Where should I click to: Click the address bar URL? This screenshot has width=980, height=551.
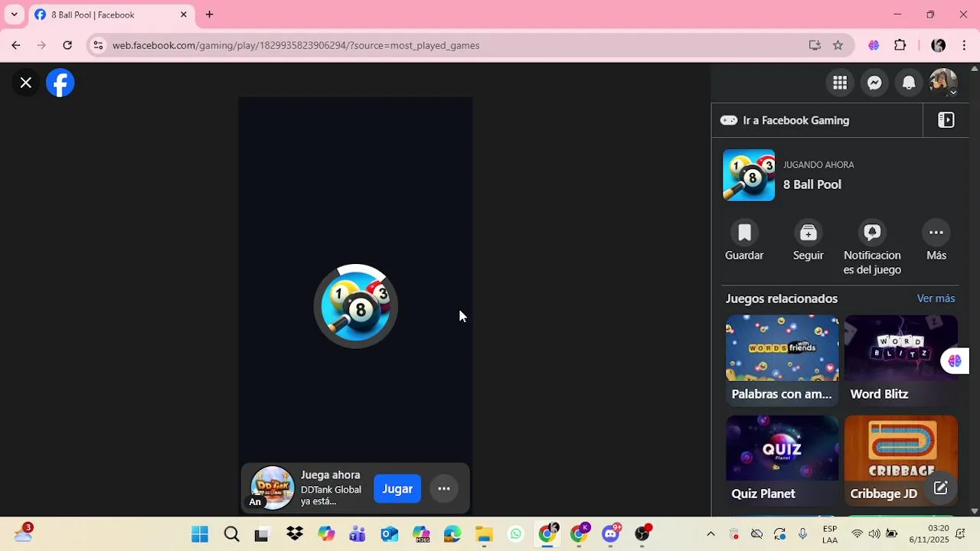[296, 45]
